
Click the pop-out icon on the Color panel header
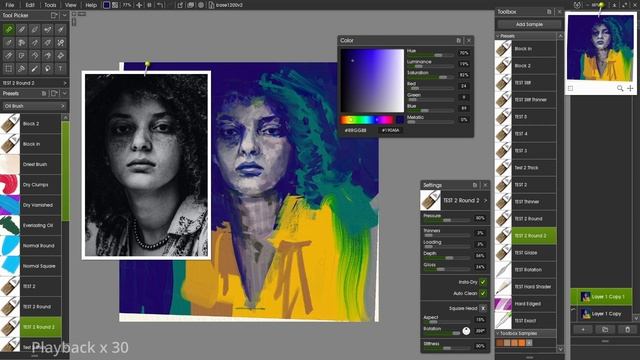458,40
